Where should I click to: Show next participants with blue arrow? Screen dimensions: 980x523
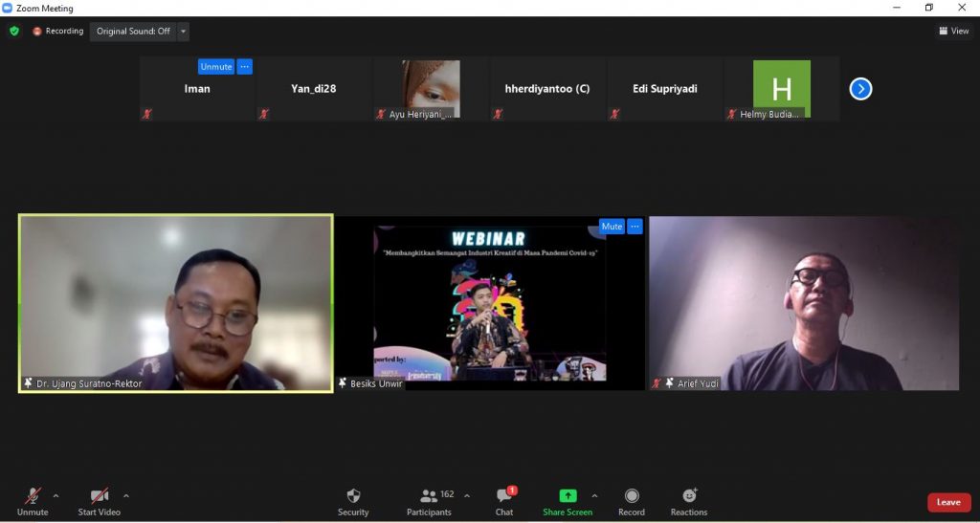pyautogui.click(x=860, y=89)
